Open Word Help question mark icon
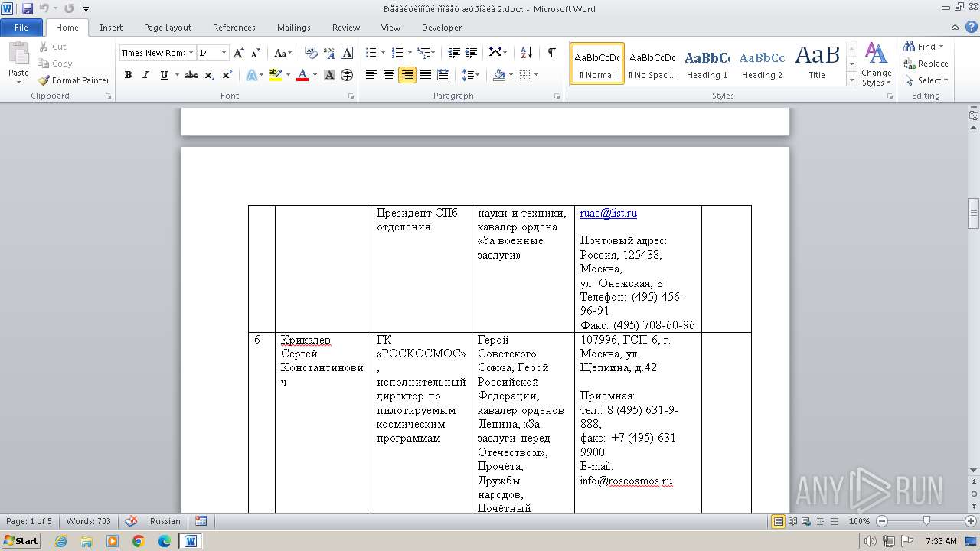The width and height of the screenshot is (980, 551). coord(973,28)
